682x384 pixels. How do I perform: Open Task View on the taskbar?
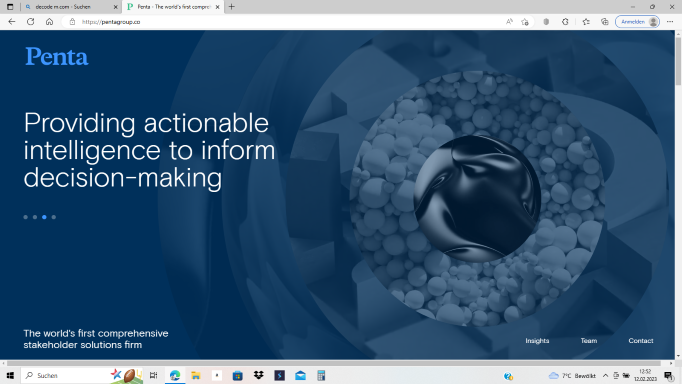154,375
